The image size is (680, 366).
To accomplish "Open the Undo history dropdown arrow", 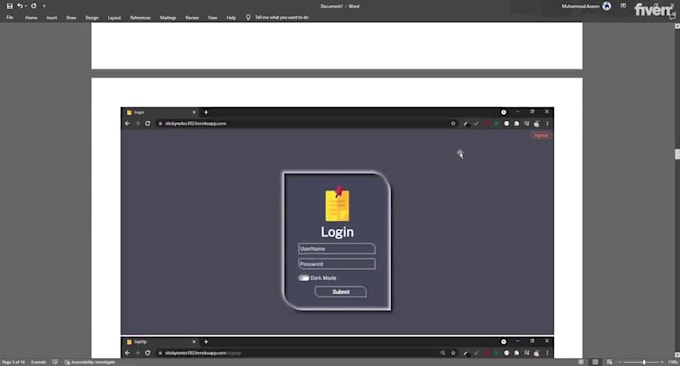I will click(26, 6).
